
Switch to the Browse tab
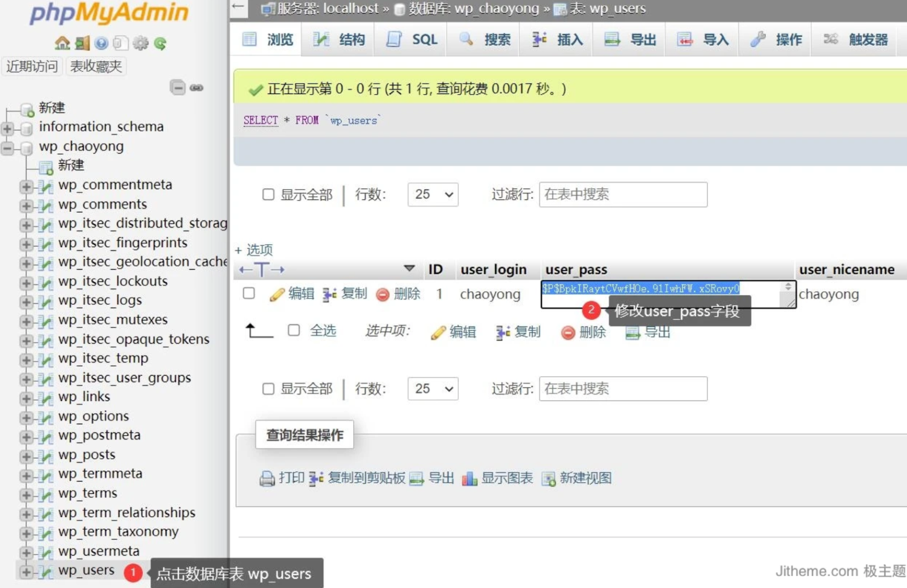(x=268, y=40)
